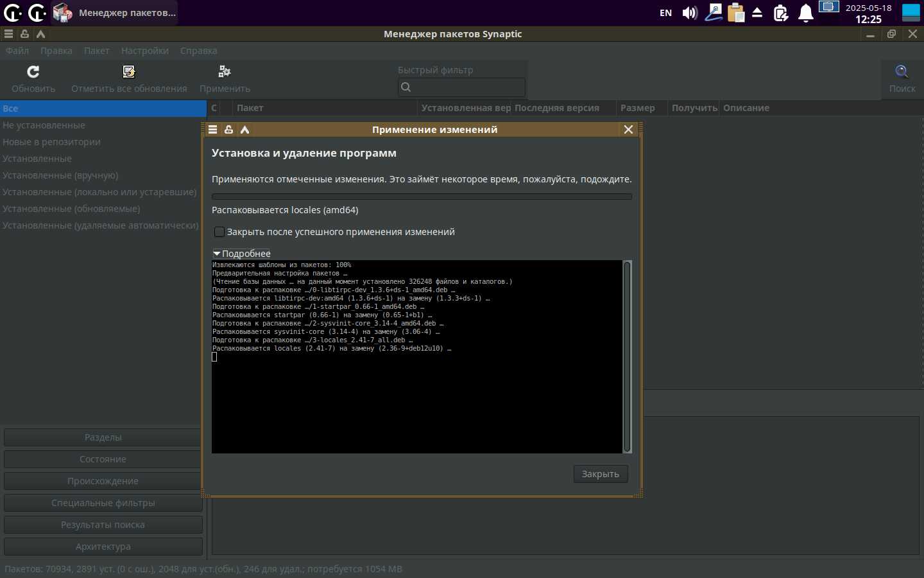Click the Состояние filter button
Viewport: 924px width, 578px height.
click(x=103, y=459)
